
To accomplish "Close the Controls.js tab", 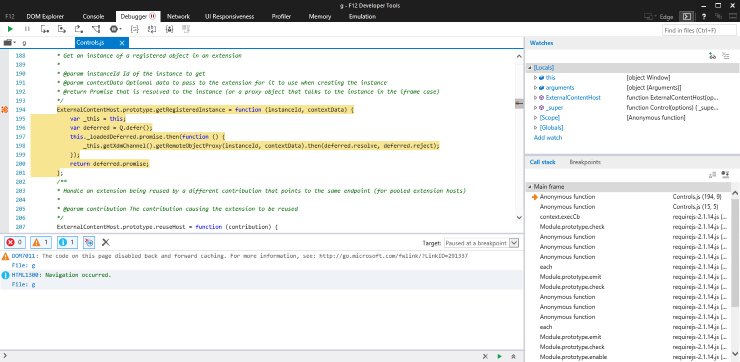I will point(122,43).
